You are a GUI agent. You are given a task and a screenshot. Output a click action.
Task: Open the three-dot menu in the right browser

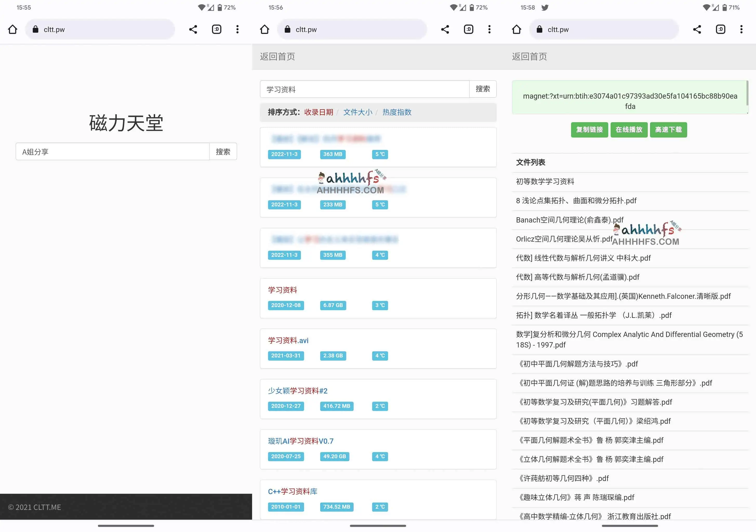741,29
